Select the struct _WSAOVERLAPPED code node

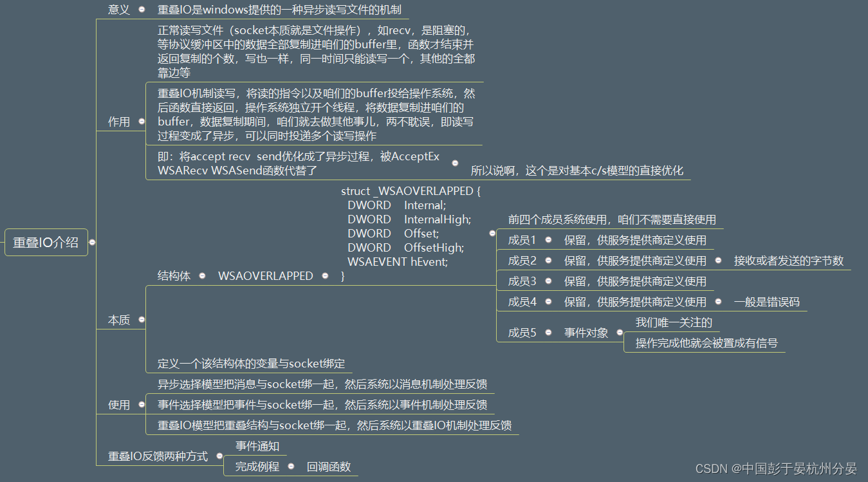pos(411,234)
